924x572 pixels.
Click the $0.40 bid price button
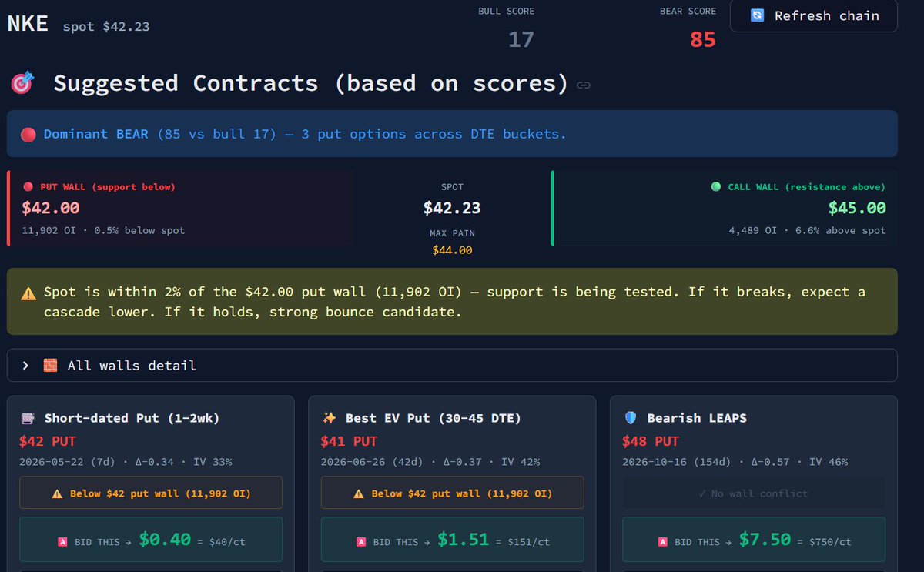coord(151,540)
